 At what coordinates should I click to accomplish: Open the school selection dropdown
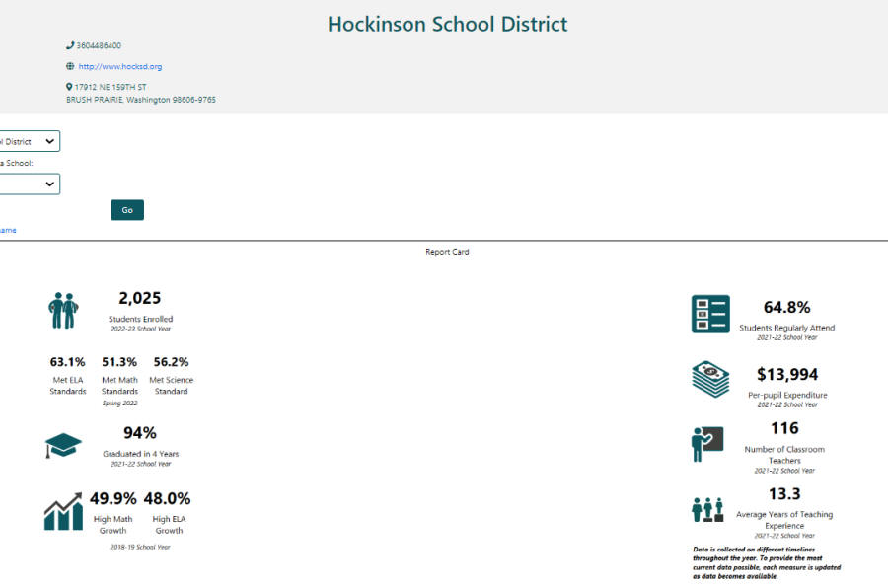[x=30, y=184]
